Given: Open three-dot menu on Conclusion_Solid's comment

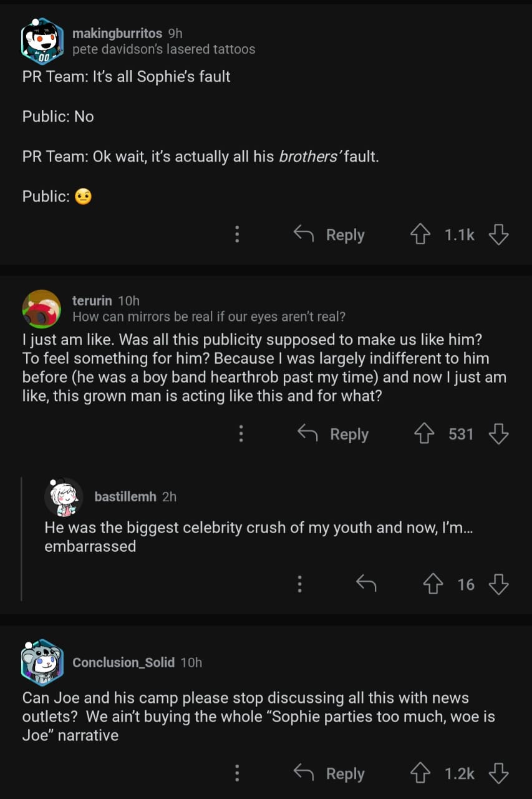Looking at the screenshot, I should pyautogui.click(x=237, y=773).
